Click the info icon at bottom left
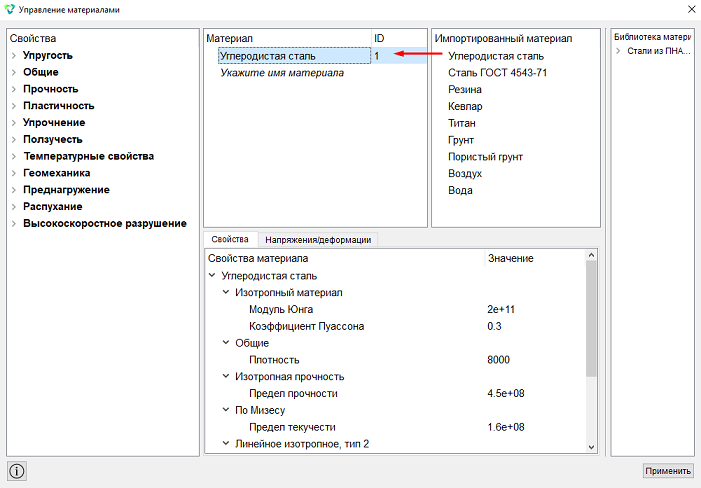 coord(17,471)
